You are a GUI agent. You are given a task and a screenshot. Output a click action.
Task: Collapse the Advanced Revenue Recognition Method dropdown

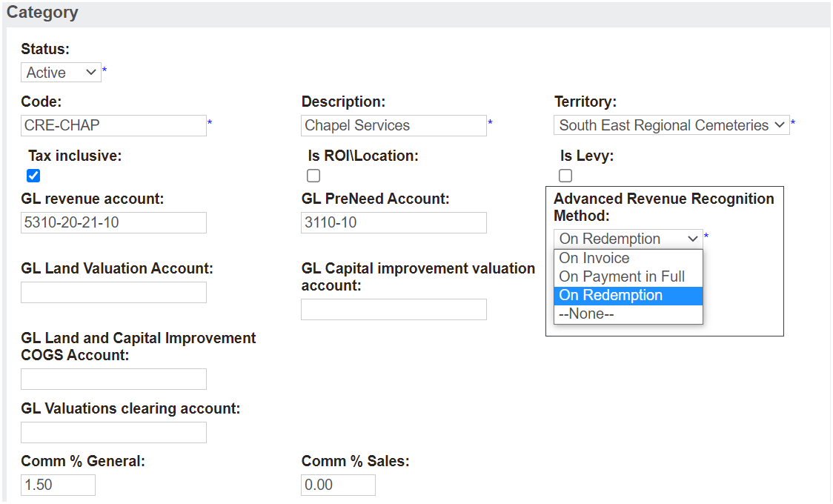628,239
